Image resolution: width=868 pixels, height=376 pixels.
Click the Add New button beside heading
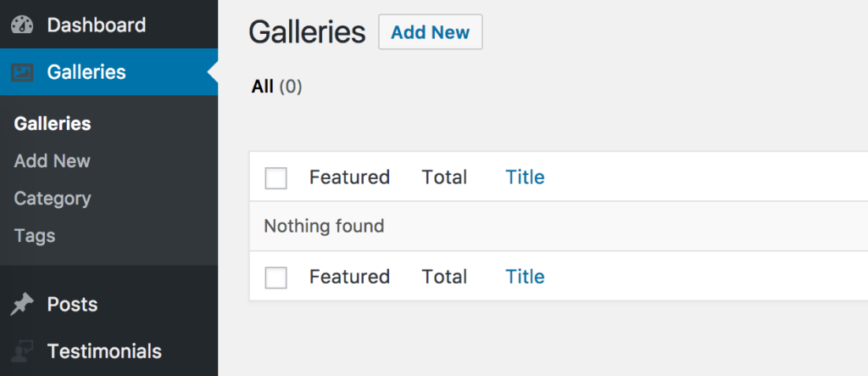(x=430, y=32)
